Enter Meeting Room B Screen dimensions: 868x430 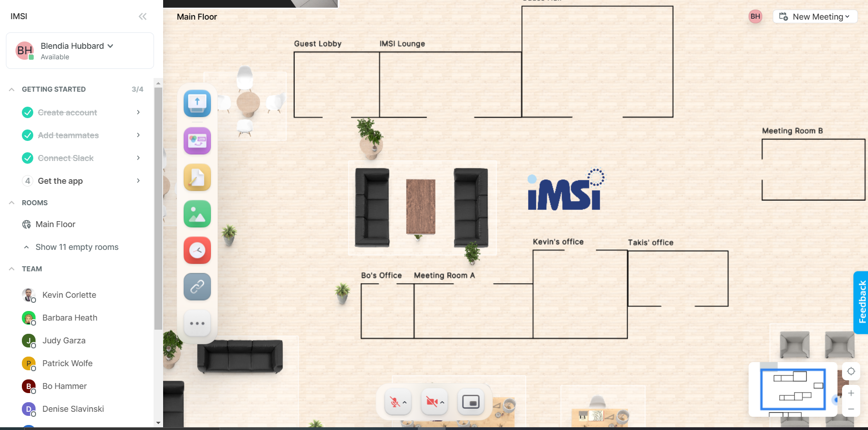click(813, 170)
